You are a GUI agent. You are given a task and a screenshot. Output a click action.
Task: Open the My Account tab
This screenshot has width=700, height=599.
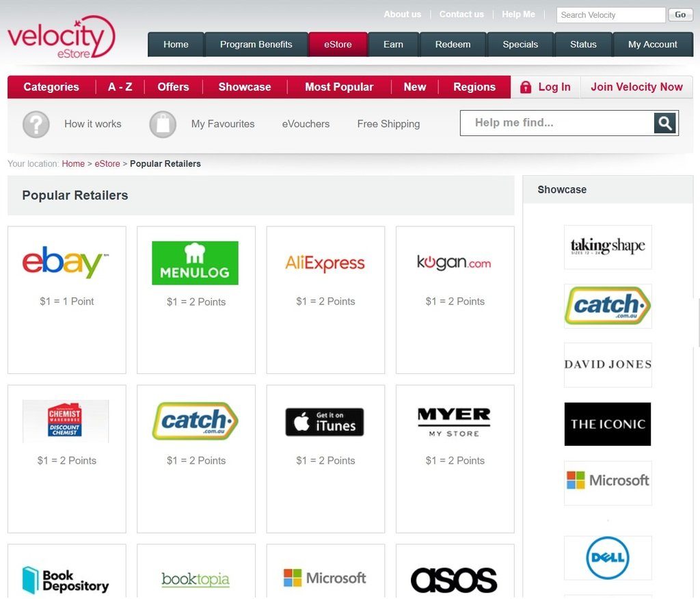coord(653,44)
